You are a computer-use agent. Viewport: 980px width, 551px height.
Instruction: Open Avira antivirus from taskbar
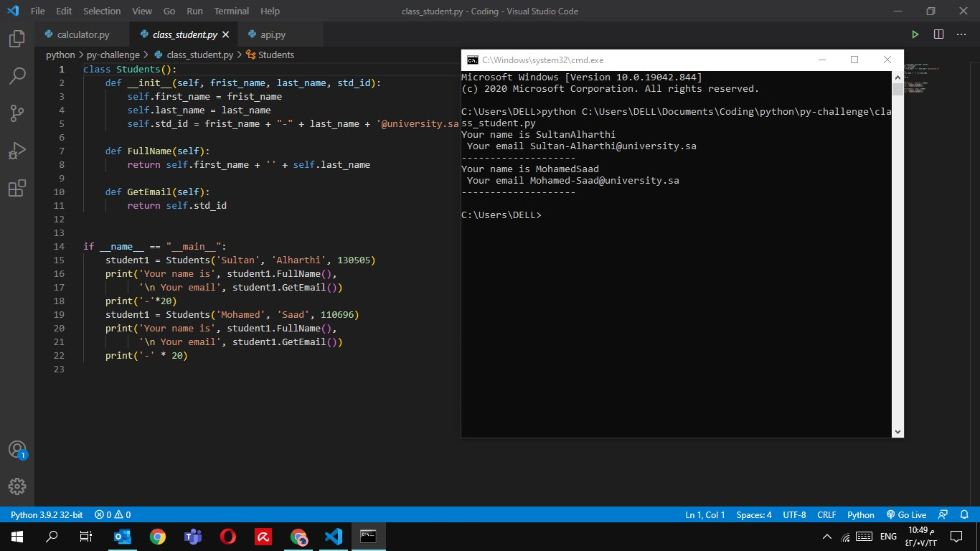click(x=263, y=537)
